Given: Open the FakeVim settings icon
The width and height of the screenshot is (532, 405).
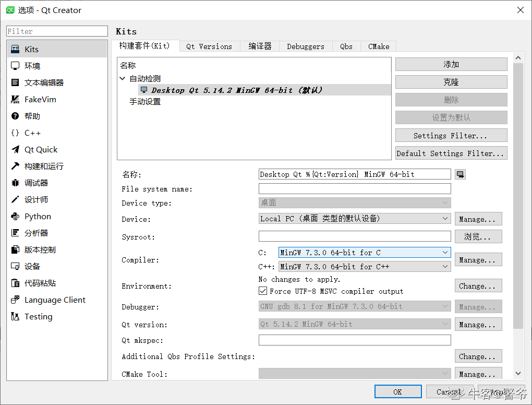Looking at the screenshot, I should 15,100.
